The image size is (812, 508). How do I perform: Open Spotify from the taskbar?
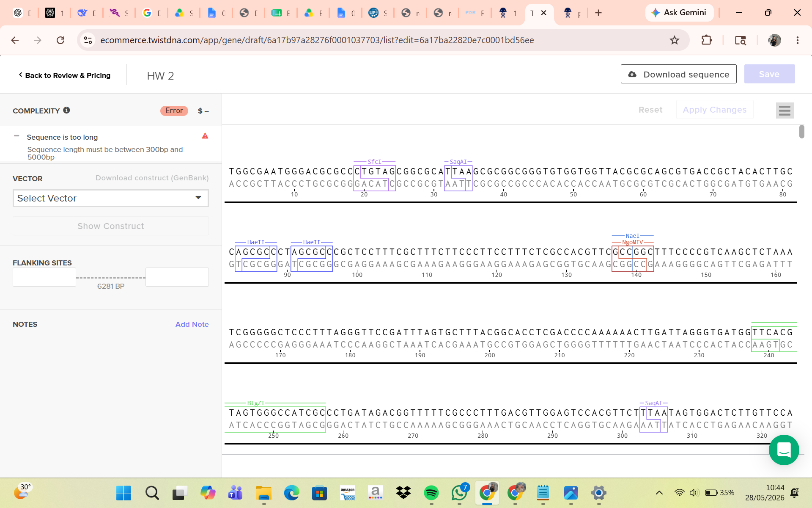tap(431, 493)
